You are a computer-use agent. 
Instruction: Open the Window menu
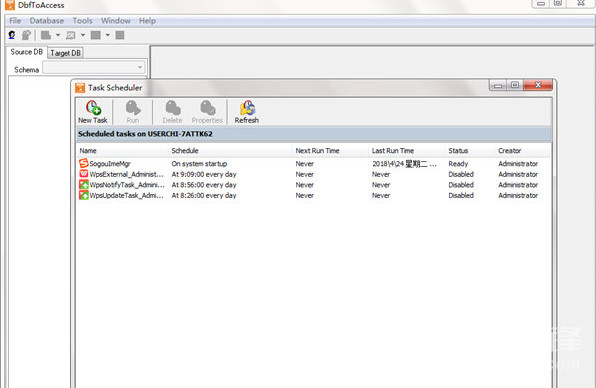point(116,21)
